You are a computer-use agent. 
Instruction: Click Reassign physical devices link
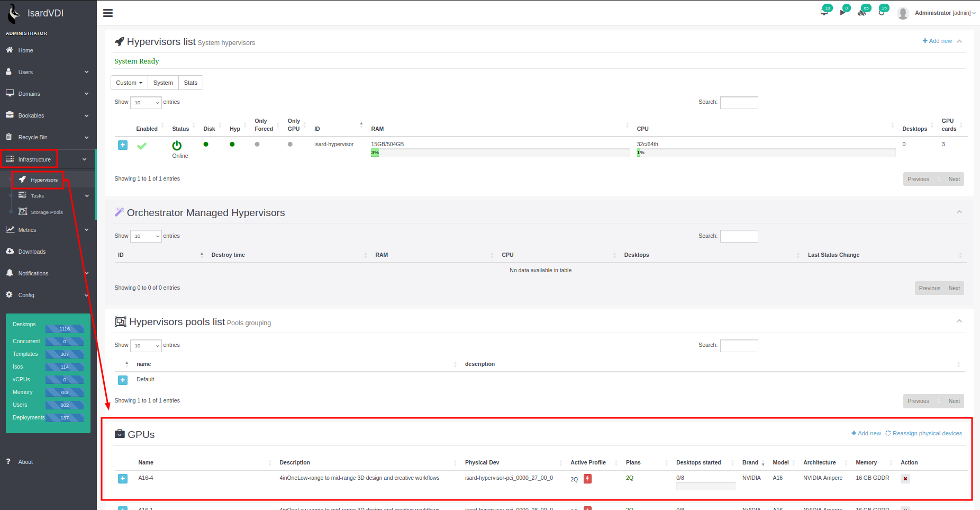pyautogui.click(x=927, y=433)
